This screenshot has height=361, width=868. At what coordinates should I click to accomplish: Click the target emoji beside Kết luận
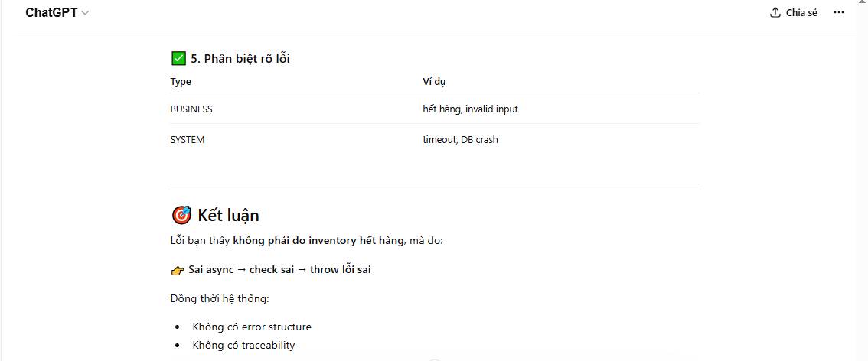coord(181,215)
